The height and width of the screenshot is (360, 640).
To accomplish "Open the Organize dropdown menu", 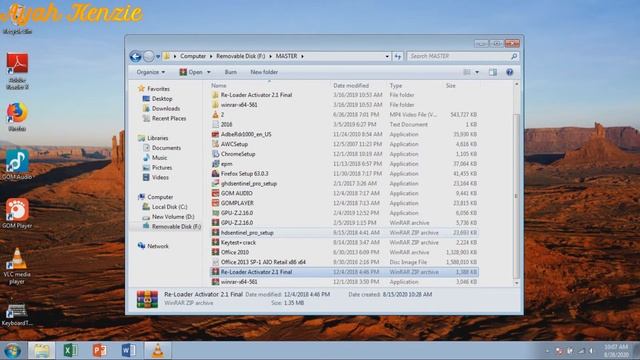I will point(151,72).
